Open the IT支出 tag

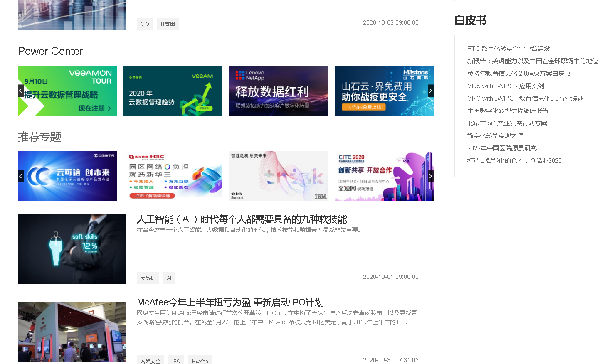click(168, 24)
